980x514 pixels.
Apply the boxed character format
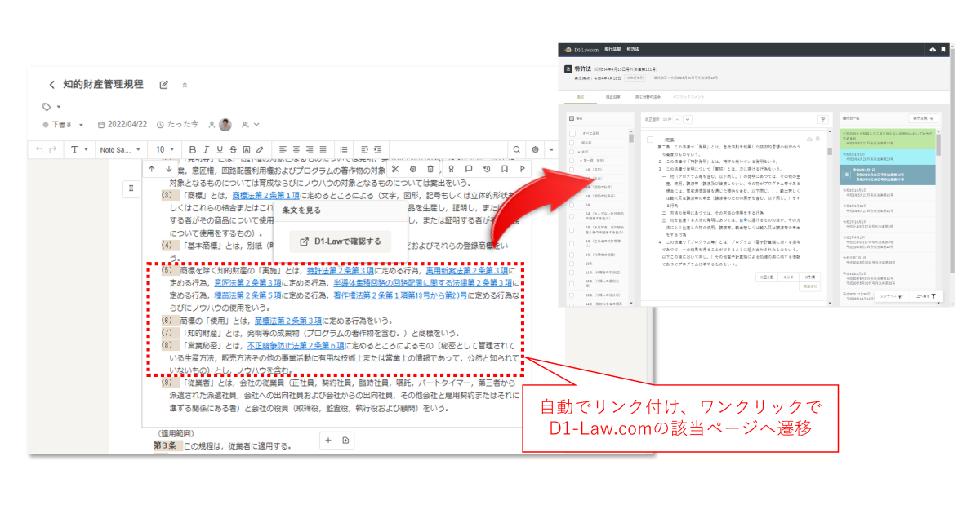click(247, 150)
